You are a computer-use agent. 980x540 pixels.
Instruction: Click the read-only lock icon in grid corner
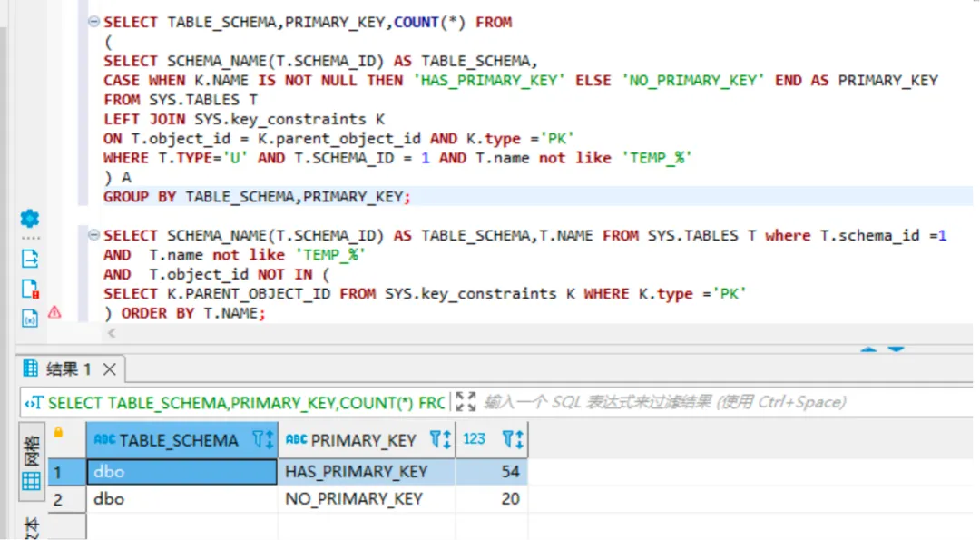pos(59,434)
